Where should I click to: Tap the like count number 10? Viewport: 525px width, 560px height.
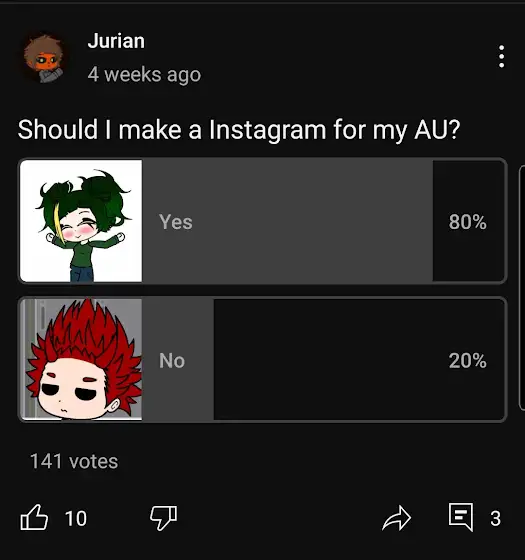coord(76,518)
